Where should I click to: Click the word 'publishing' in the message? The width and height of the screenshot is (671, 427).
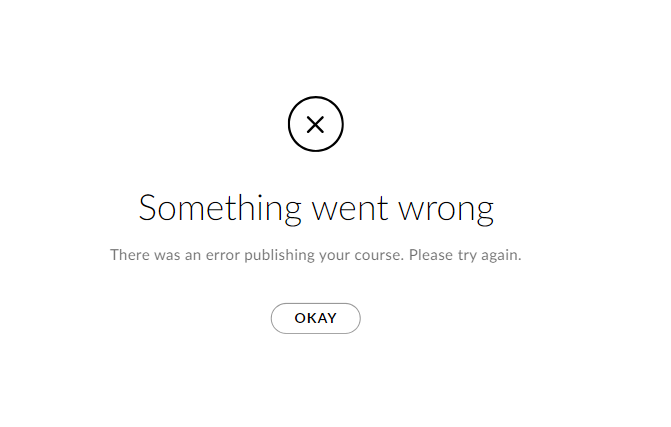279,255
